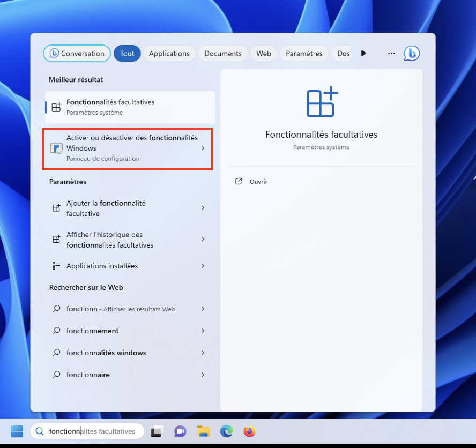
Task: Select the fonctionnement web suggestion
Action: (130, 331)
